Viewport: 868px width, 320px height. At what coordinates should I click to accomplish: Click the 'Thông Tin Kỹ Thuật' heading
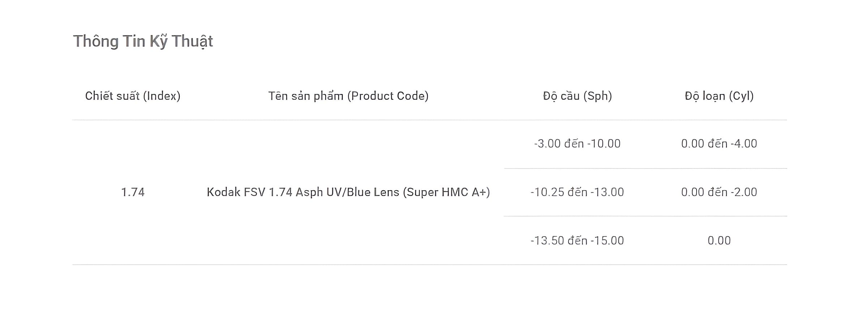(x=143, y=41)
